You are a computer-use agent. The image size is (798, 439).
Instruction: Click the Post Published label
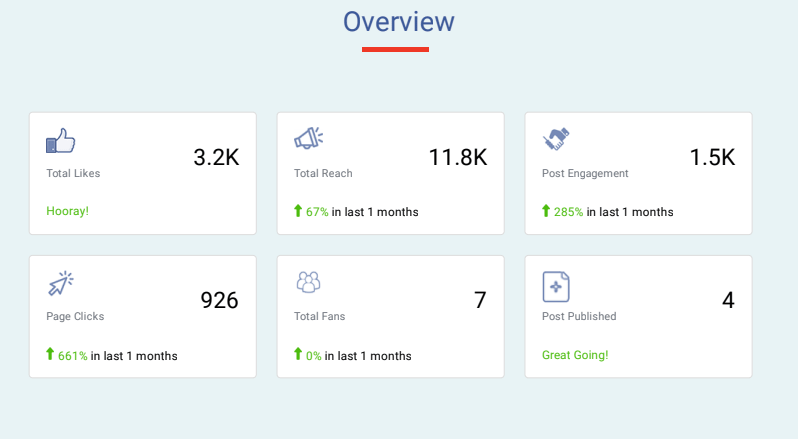click(x=579, y=316)
